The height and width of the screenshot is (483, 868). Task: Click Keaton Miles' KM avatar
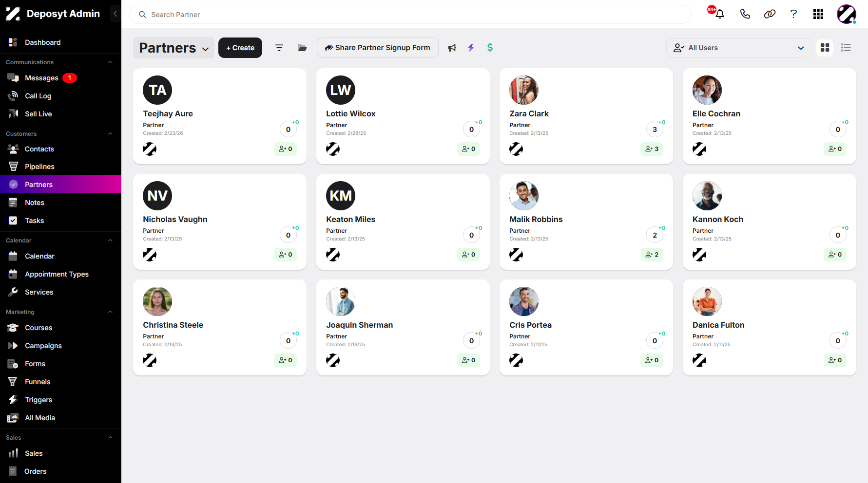[341, 196]
